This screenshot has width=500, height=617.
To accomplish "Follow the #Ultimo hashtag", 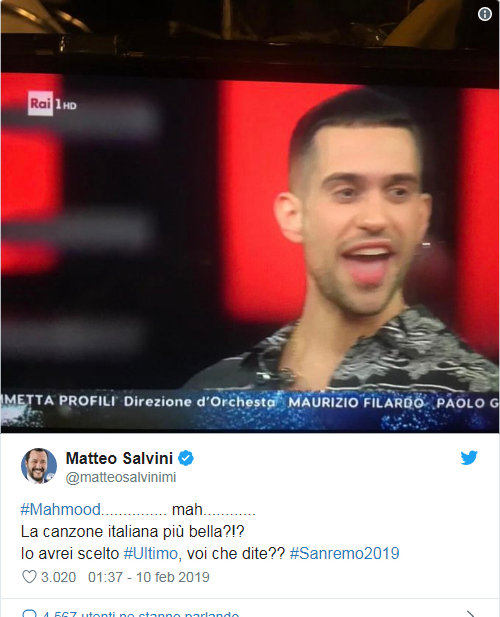I will (x=151, y=554).
